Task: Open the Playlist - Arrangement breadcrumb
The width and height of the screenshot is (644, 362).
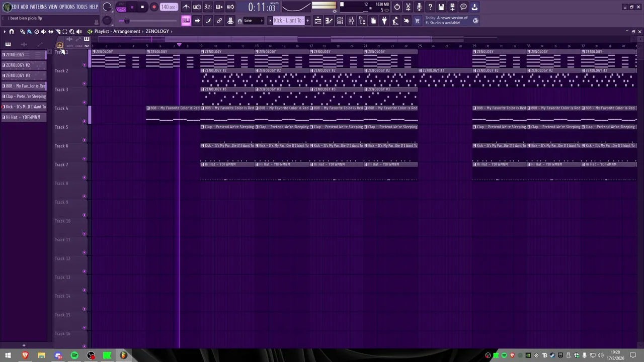Action: tap(117, 31)
